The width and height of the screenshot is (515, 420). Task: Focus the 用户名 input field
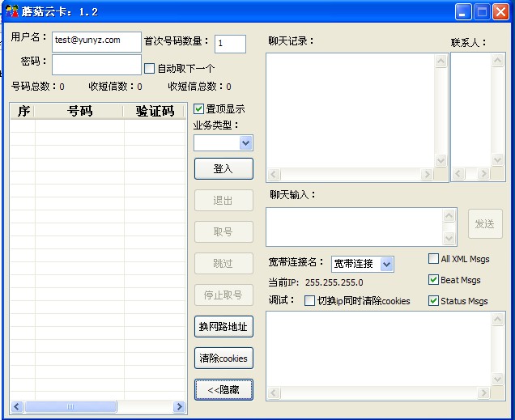point(96,41)
